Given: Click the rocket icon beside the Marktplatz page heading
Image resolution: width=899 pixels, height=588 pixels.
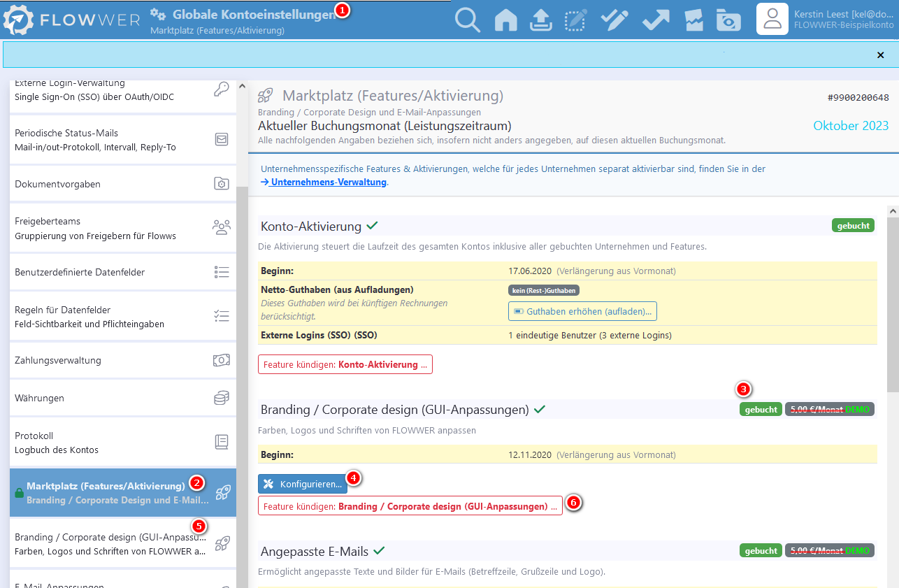Looking at the screenshot, I should (x=266, y=96).
